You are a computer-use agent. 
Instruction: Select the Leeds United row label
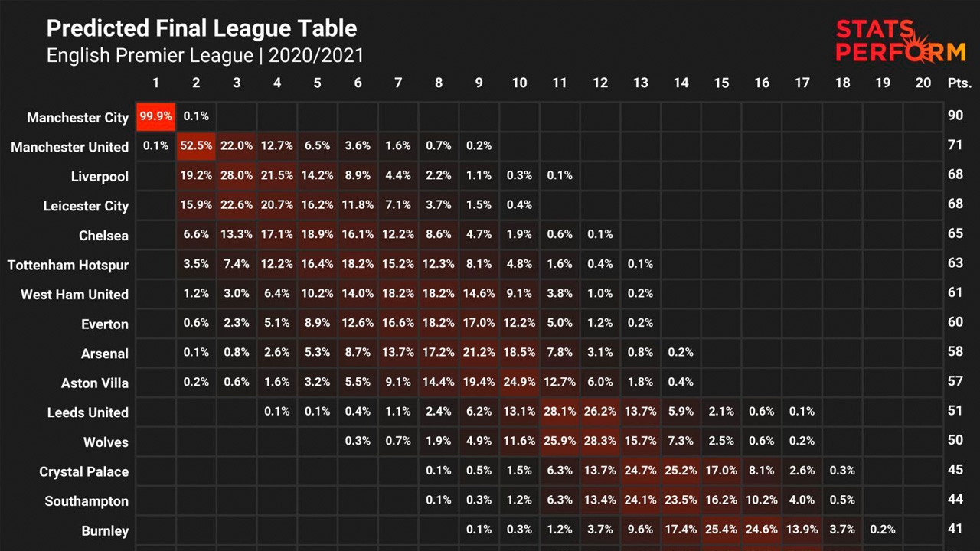click(88, 412)
